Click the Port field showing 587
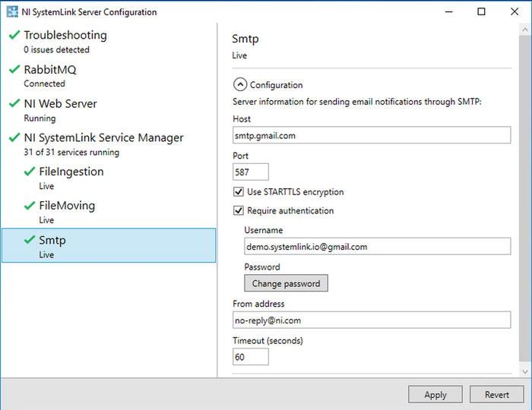Viewport: 532px width, 410px height. click(x=251, y=172)
